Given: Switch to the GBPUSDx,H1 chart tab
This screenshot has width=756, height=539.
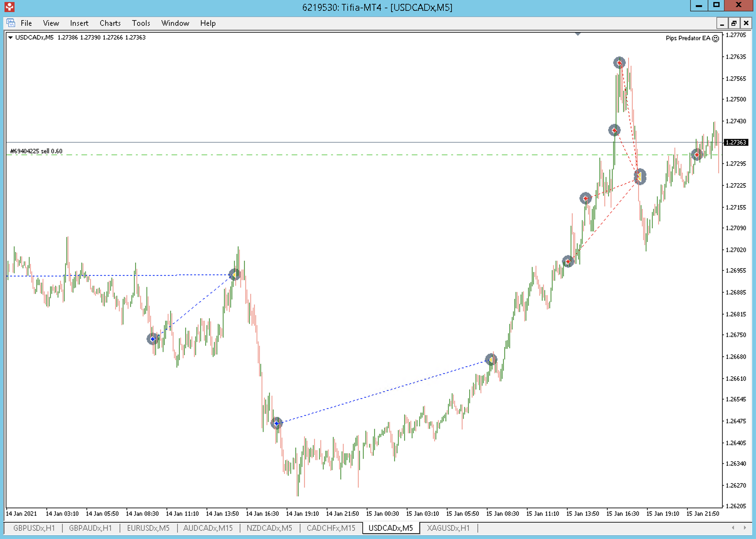Looking at the screenshot, I should 34,528.
